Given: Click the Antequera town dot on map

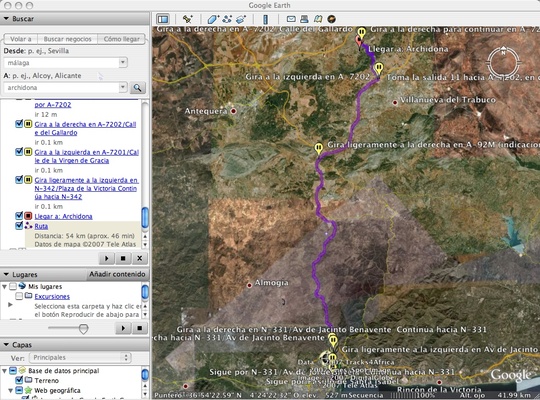Looking at the screenshot, I should click(x=233, y=111).
